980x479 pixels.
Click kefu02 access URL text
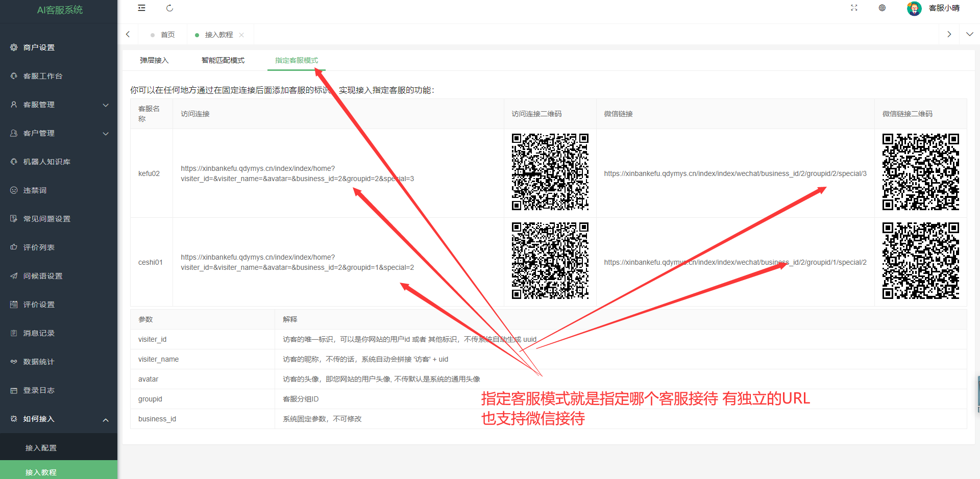(x=297, y=173)
